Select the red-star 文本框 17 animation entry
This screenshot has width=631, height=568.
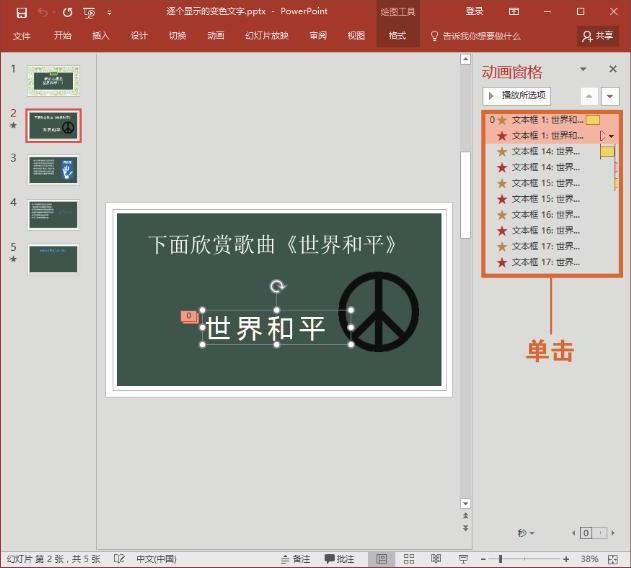551,262
